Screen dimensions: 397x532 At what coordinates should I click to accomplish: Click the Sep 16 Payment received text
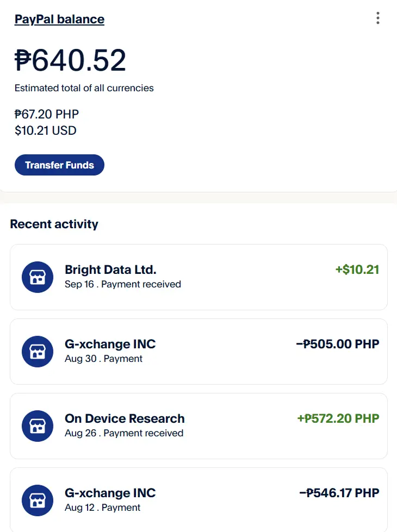point(122,284)
